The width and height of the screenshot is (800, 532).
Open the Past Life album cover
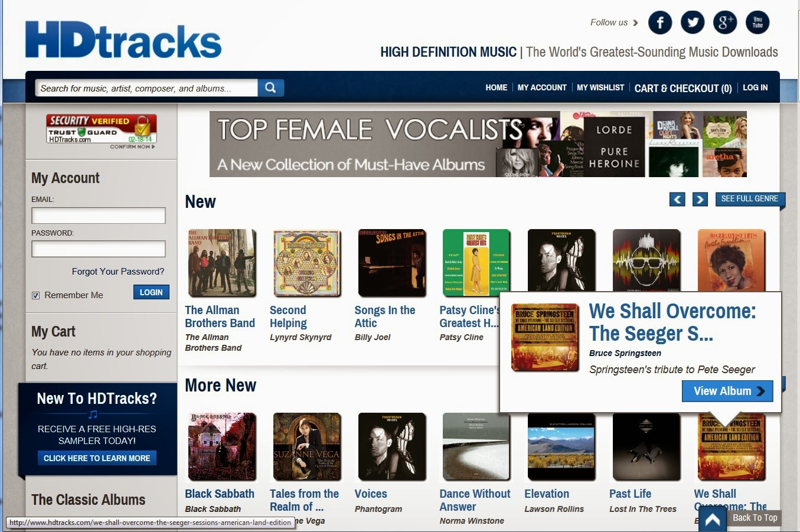click(x=646, y=446)
